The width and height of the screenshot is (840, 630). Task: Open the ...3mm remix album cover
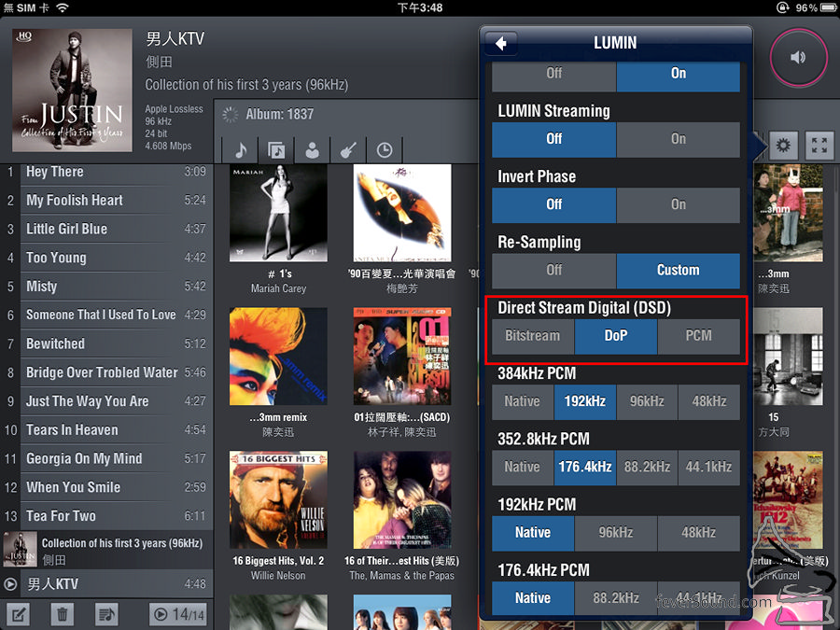[278, 357]
